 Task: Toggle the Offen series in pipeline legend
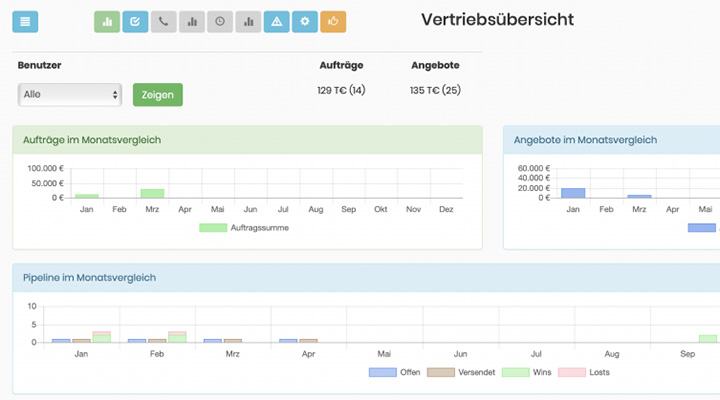tap(383, 372)
